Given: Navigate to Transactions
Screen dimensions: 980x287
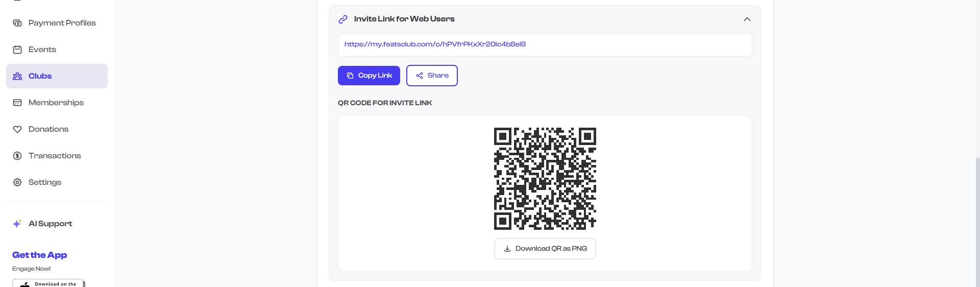Looking at the screenshot, I should [x=57, y=156].
